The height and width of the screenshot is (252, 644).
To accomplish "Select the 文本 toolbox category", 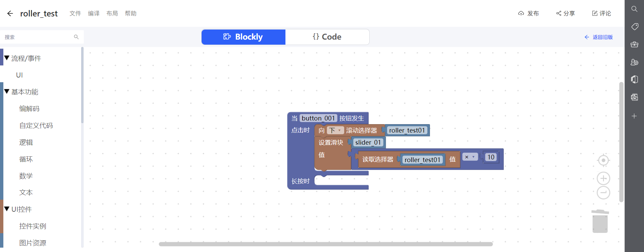I will (x=26, y=192).
